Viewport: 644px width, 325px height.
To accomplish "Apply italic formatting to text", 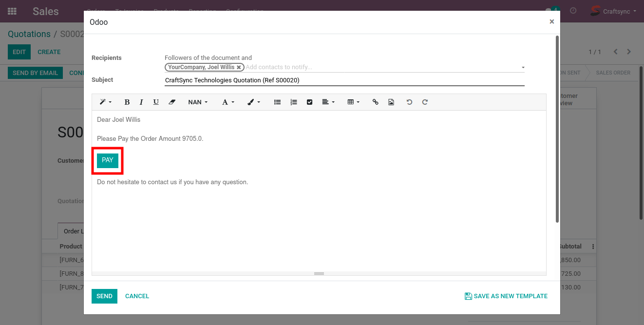I will [x=141, y=102].
